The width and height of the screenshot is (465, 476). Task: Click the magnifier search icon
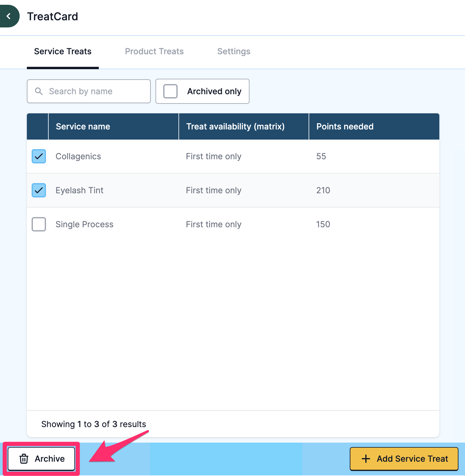[x=39, y=91]
